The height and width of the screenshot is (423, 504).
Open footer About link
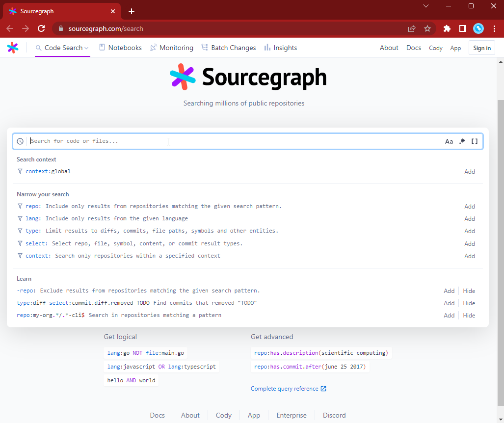190,415
